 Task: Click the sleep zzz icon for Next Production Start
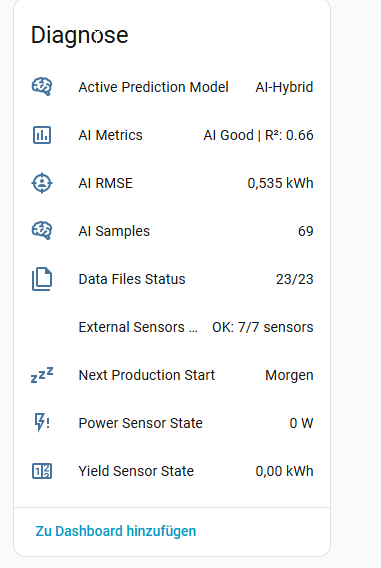[42, 375]
